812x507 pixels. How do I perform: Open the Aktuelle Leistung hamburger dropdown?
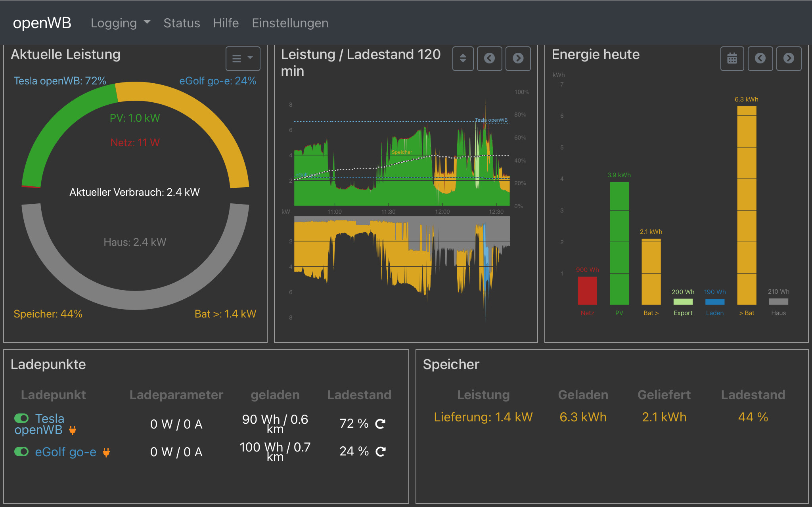pos(243,59)
